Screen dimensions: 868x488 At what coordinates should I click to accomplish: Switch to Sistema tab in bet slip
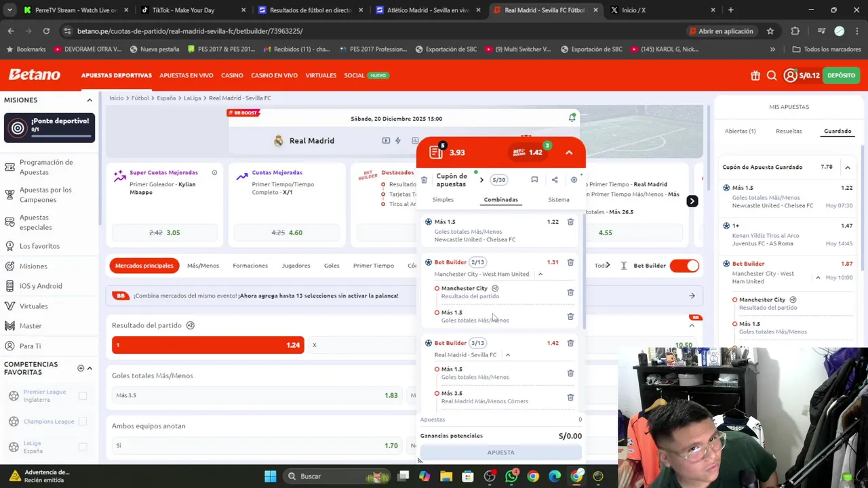(x=559, y=200)
